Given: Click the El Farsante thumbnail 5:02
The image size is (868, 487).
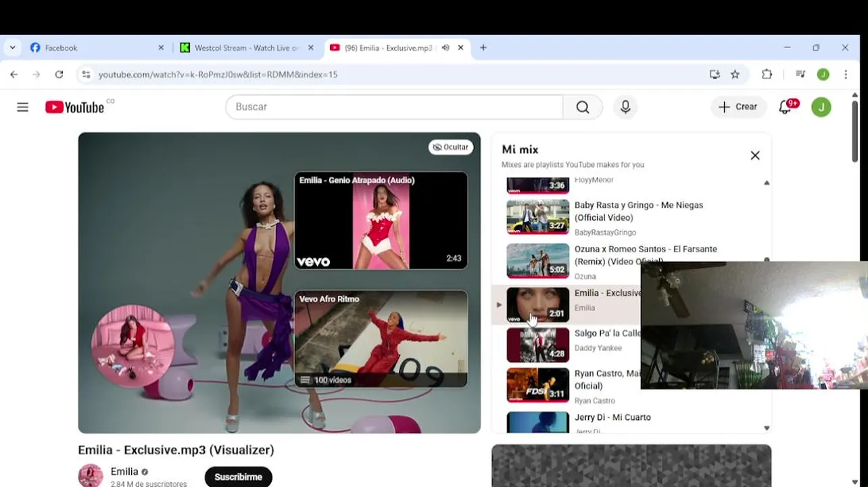Looking at the screenshot, I should (x=538, y=260).
